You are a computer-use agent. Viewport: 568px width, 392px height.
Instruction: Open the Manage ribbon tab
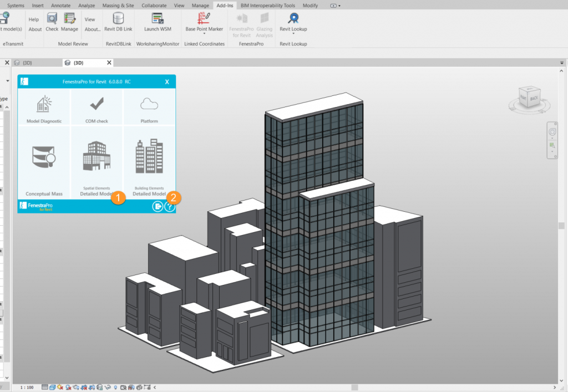pyautogui.click(x=200, y=6)
